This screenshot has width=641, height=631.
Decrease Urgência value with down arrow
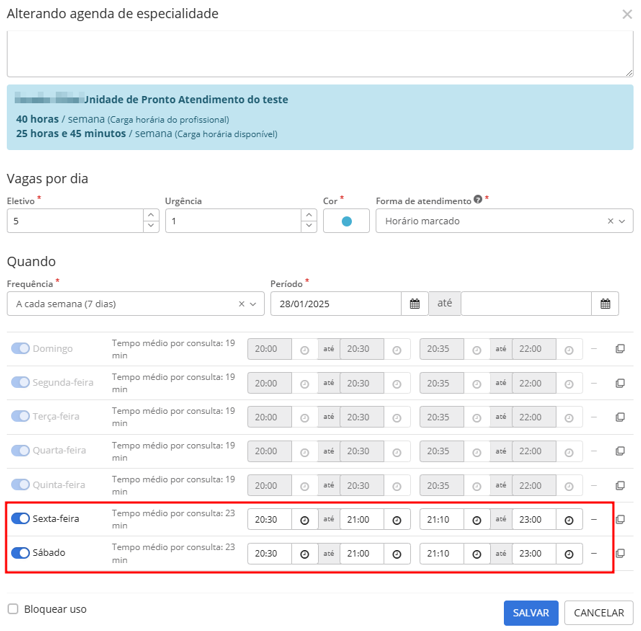tap(309, 226)
